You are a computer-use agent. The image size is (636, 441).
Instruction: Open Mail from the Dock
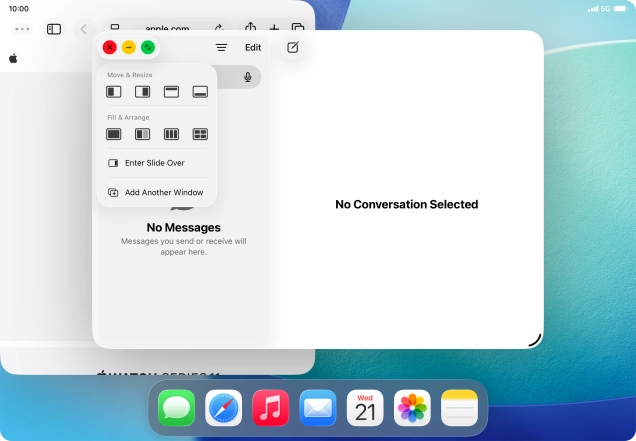[318, 408]
